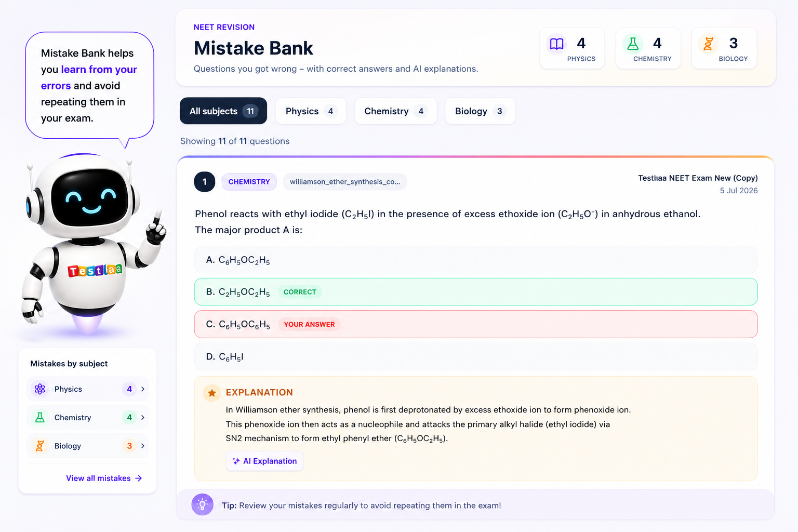Expand Chemistry mistakes chevron in sidebar
This screenshot has height=532, width=798.
click(x=143, y=417)
